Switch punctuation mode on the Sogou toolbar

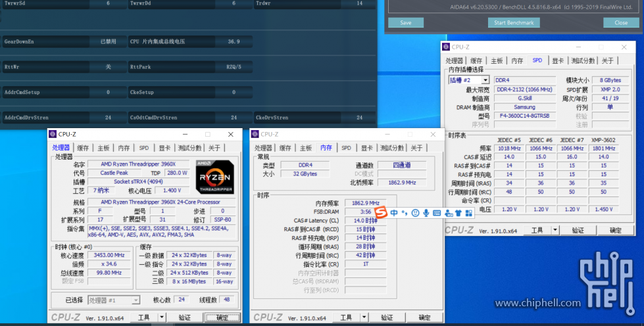coord(405,213)
